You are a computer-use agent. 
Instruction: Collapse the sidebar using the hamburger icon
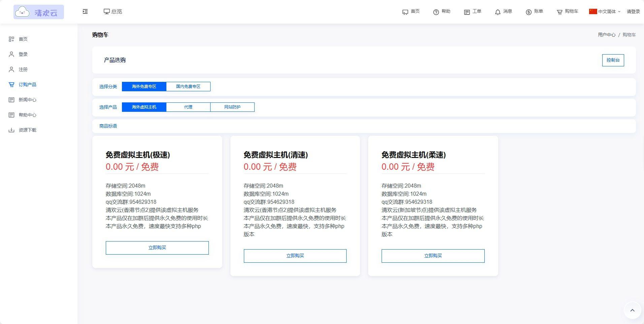coord(85,11)
